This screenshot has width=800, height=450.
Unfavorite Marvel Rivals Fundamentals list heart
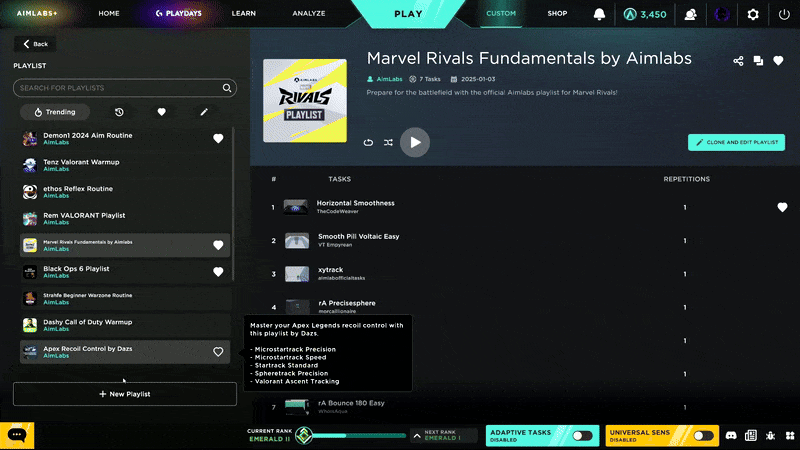[x=218, y=245]
